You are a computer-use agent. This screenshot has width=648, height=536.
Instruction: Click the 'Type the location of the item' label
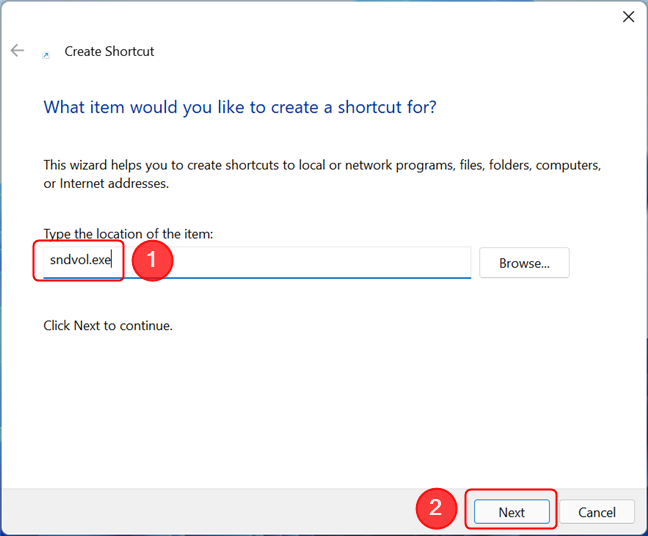[x=128, y=234]
